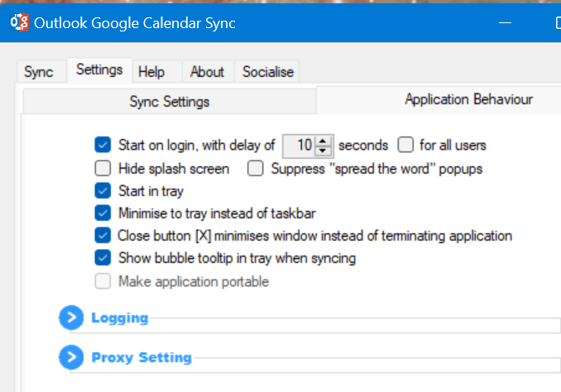Decrease login delay with the down arrow

323,151
